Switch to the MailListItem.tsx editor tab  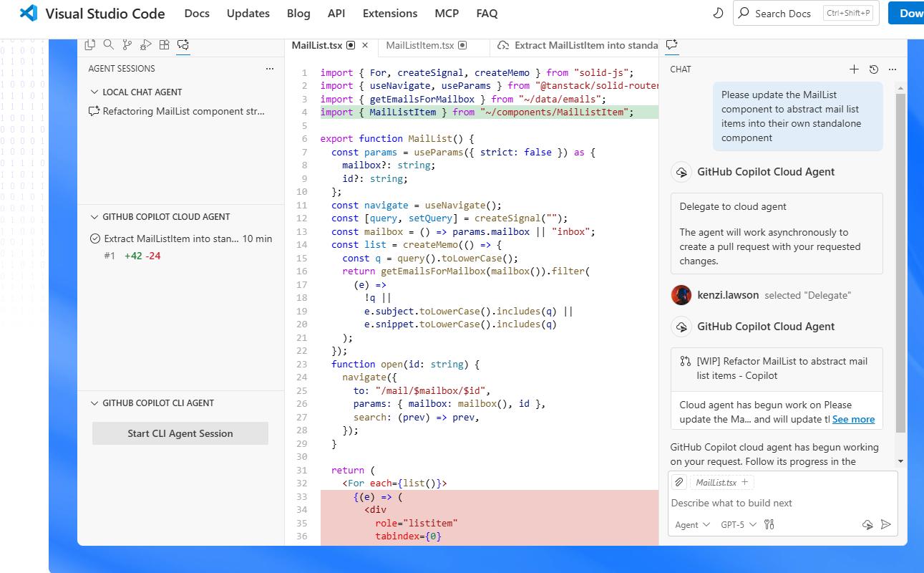[420, 45]
